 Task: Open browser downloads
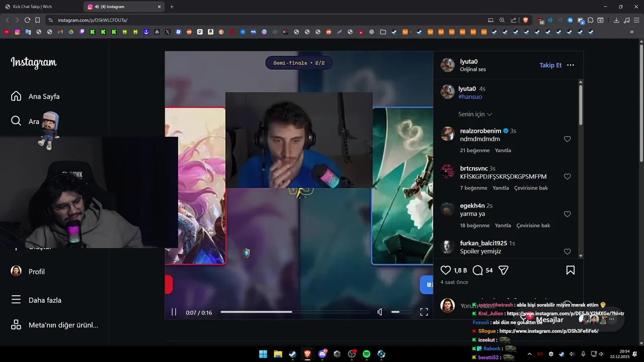[616, 20]
